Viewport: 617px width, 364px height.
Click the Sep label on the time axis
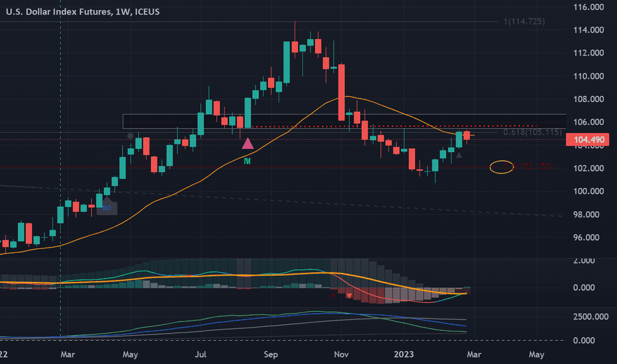tap(271, 355)
